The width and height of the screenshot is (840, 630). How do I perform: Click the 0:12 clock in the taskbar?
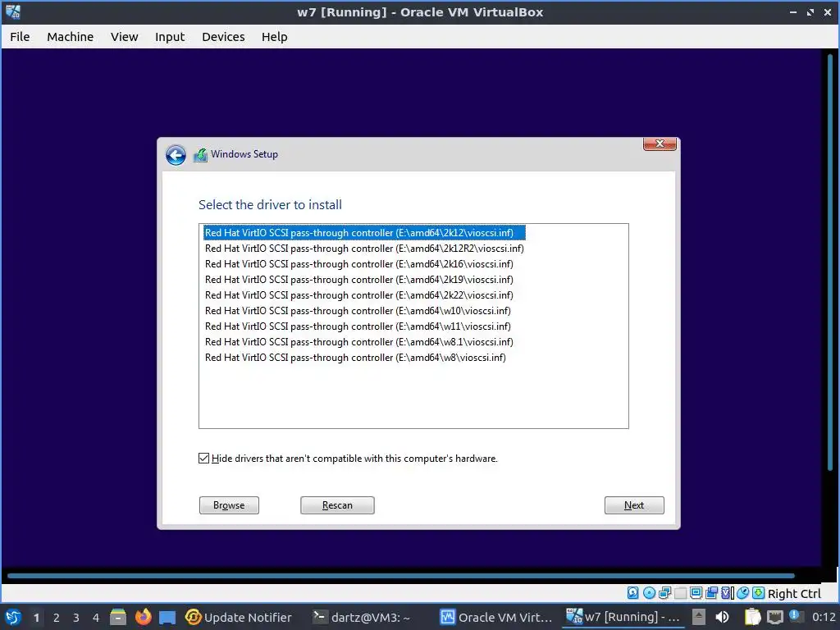(824, 617)
